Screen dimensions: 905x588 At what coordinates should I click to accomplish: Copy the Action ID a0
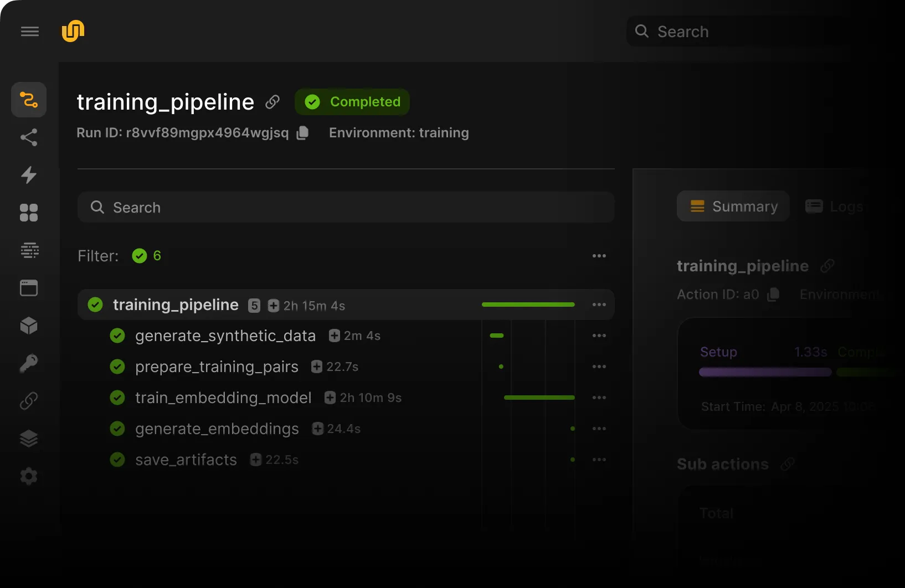point(773,295)
